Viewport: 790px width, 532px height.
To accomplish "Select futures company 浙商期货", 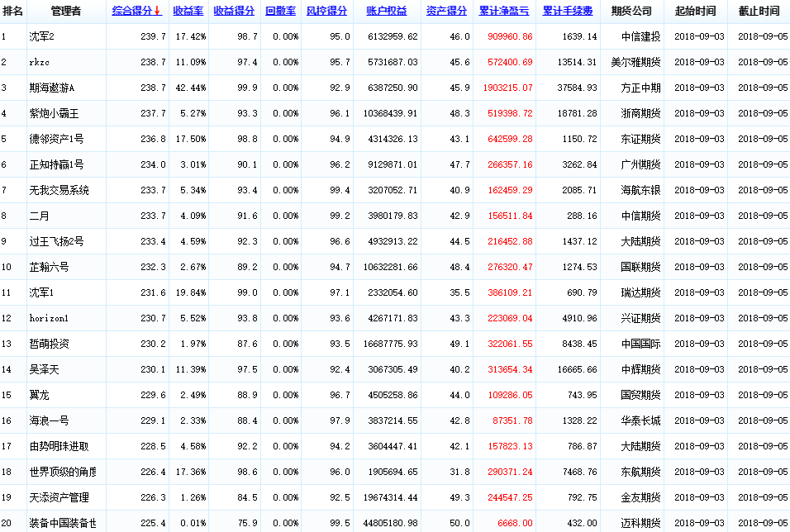I will [x=641, y=114].
